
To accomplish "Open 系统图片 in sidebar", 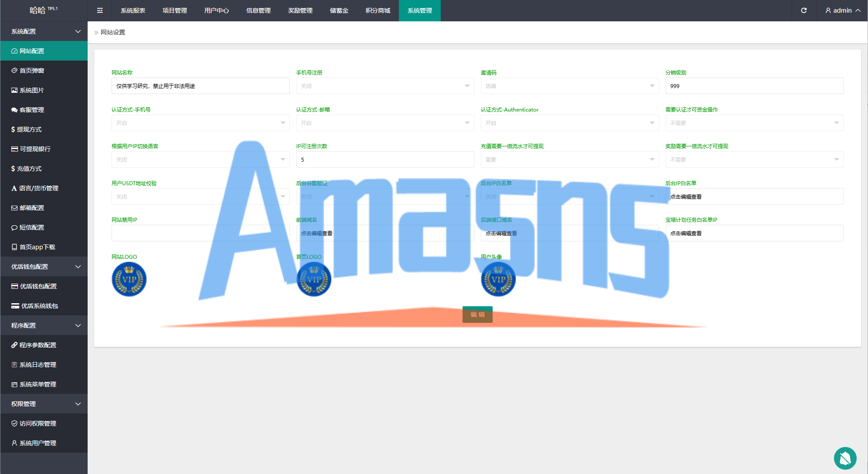I will (32, 90).
